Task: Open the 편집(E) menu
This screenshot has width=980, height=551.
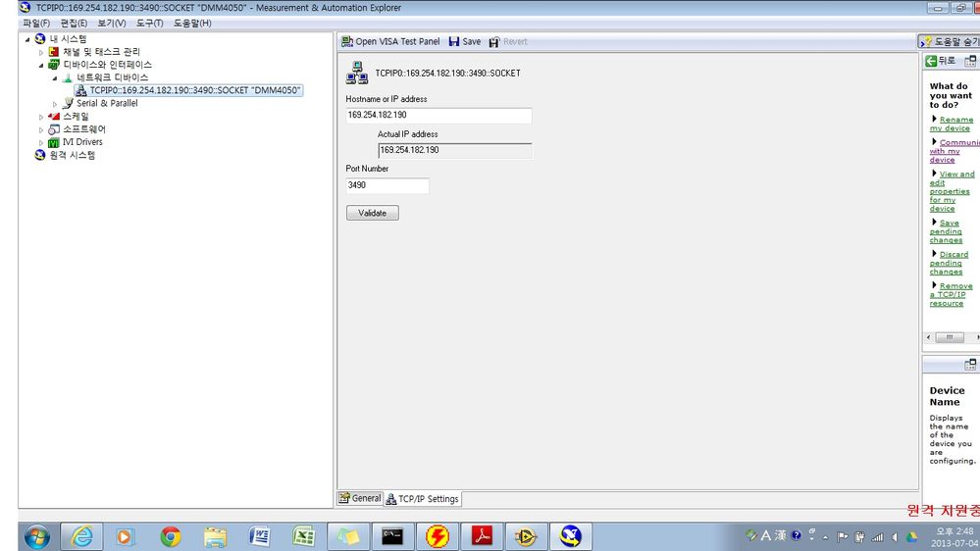Action: (x=74, y=24)
